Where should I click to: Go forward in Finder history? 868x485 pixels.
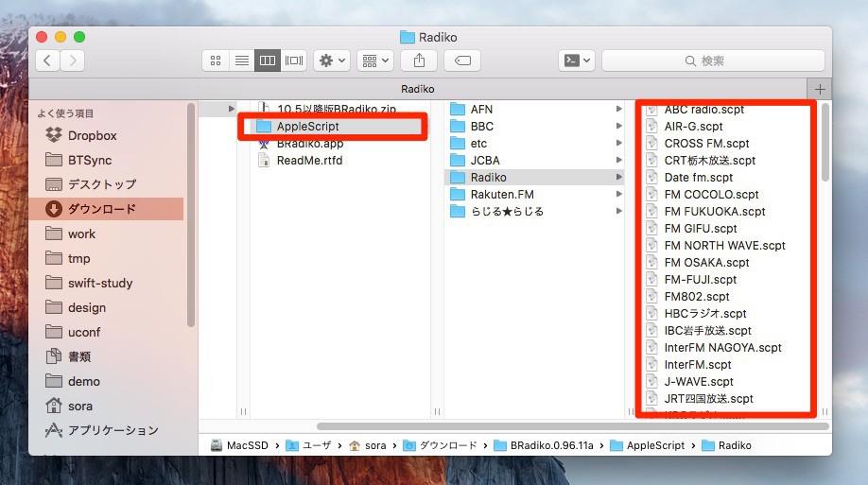click(73, 61)
